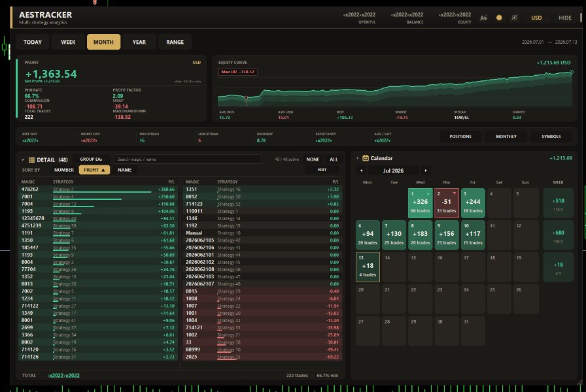The image size is (586, 392).
Task: Sort detail list by NAME
Action: coord(124,170)
